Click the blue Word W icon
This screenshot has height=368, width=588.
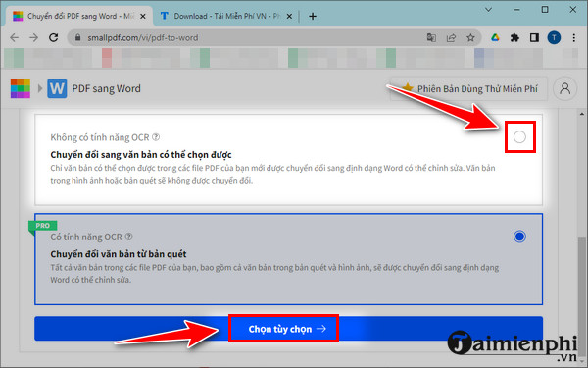tap(57, 88)
